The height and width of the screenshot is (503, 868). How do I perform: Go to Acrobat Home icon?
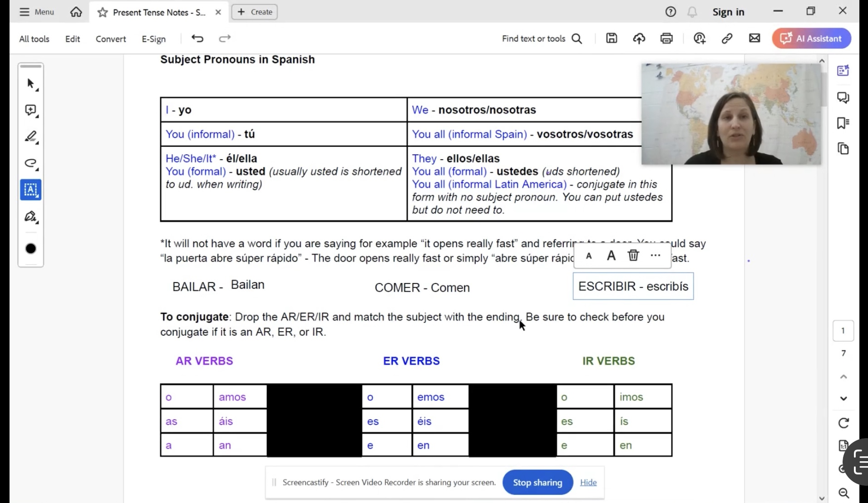point(76,12)
